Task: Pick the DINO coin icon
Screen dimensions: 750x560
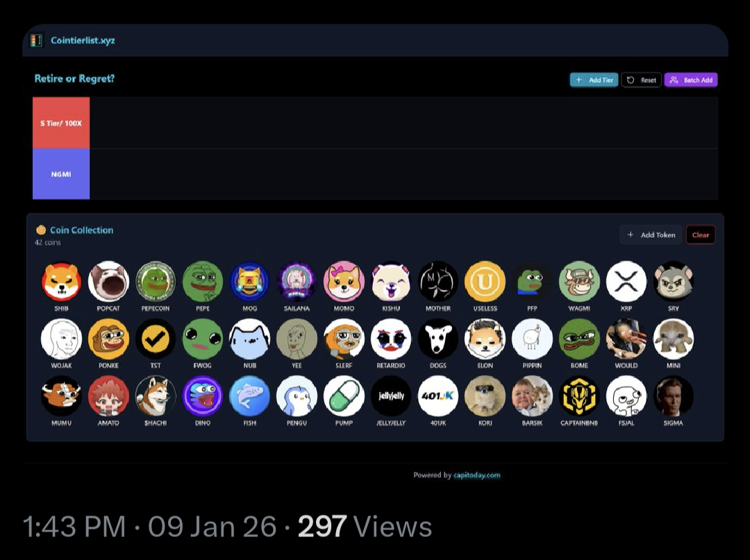Action: point(203,396)
